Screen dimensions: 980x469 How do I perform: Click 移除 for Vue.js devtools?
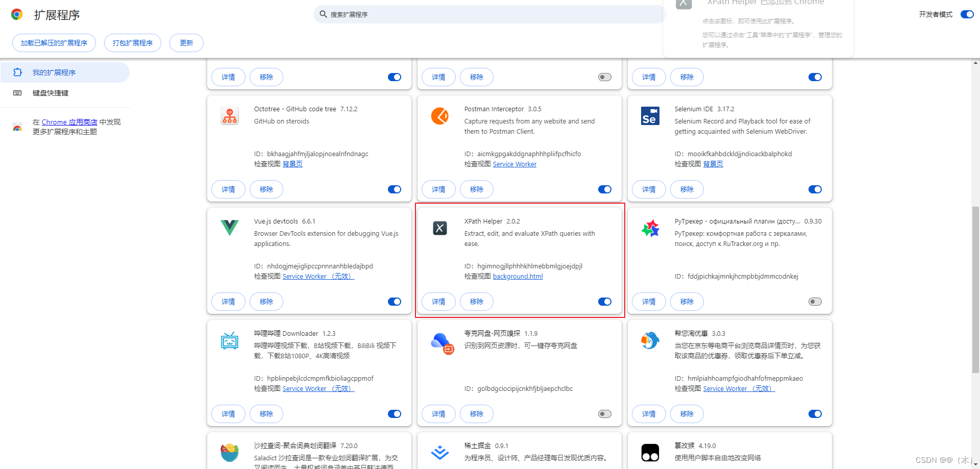tap(266, 302)
